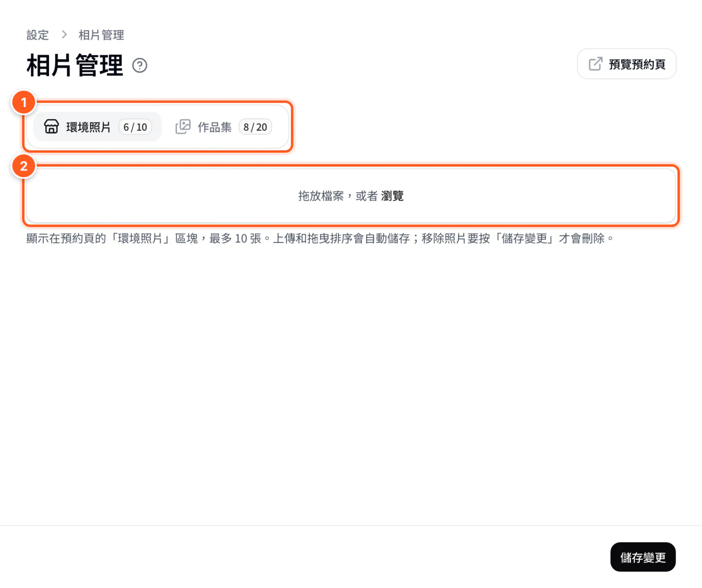Switch to the 作品集 tab

click(x=224, y=127)
